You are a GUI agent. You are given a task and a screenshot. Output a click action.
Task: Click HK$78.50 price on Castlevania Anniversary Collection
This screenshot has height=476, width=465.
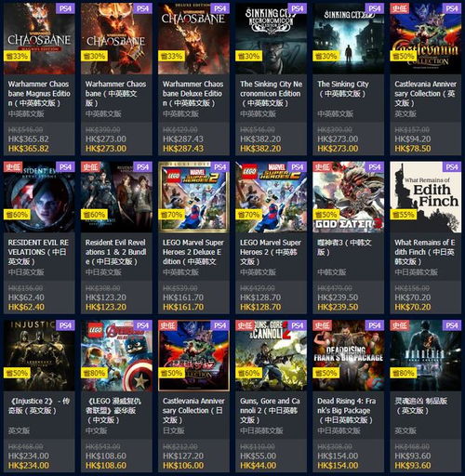click(413, 149)
